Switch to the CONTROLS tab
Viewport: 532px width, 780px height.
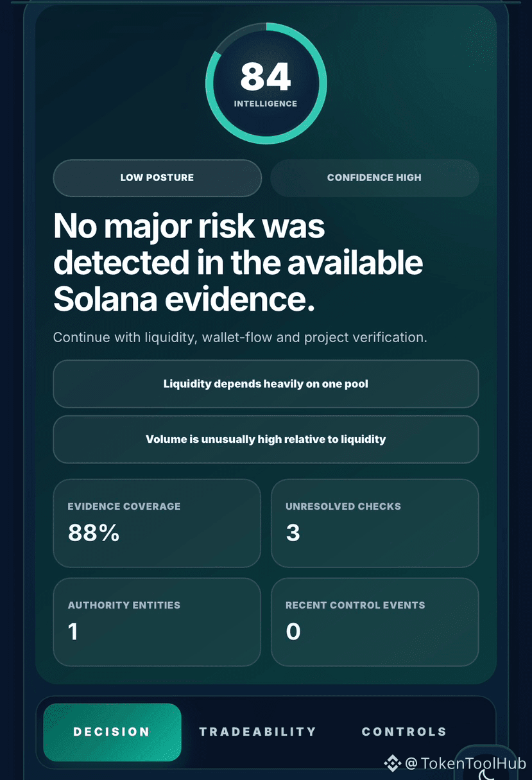404,732
